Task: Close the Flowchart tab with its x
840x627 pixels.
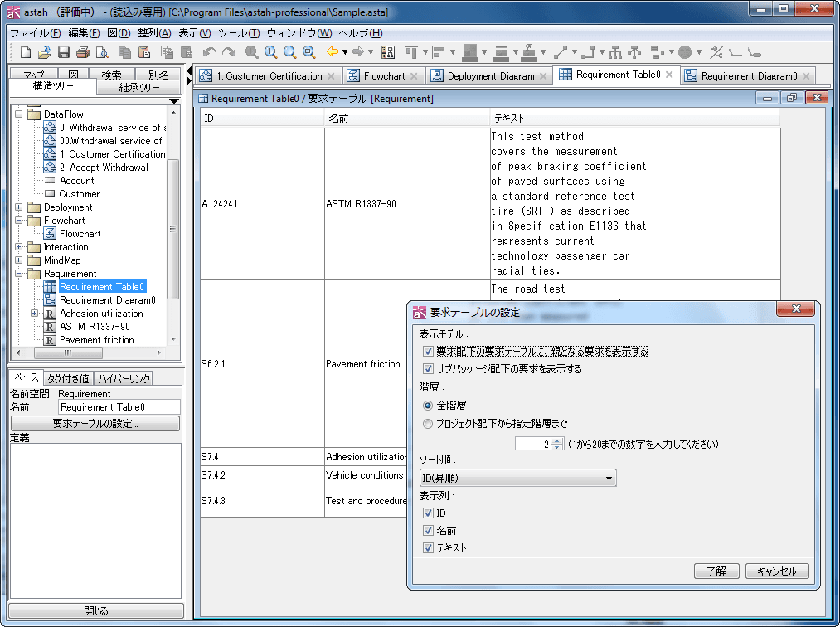Action: tap(414, 76)
